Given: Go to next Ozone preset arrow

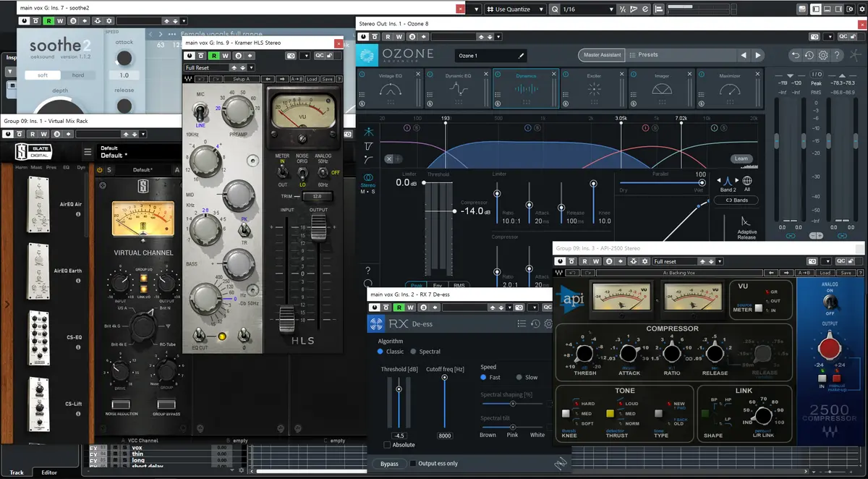Looking at the screenshot, I should tap(758, 55).
